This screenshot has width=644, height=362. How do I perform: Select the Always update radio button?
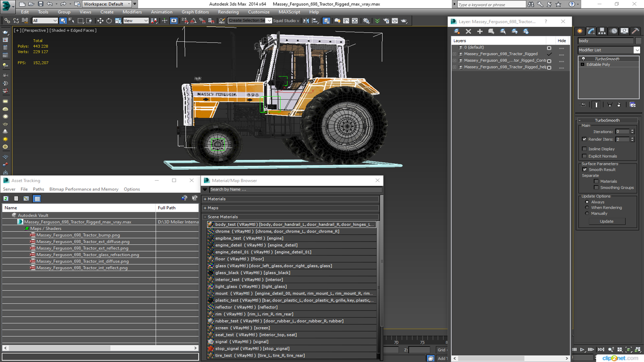[x=587, y=202]
